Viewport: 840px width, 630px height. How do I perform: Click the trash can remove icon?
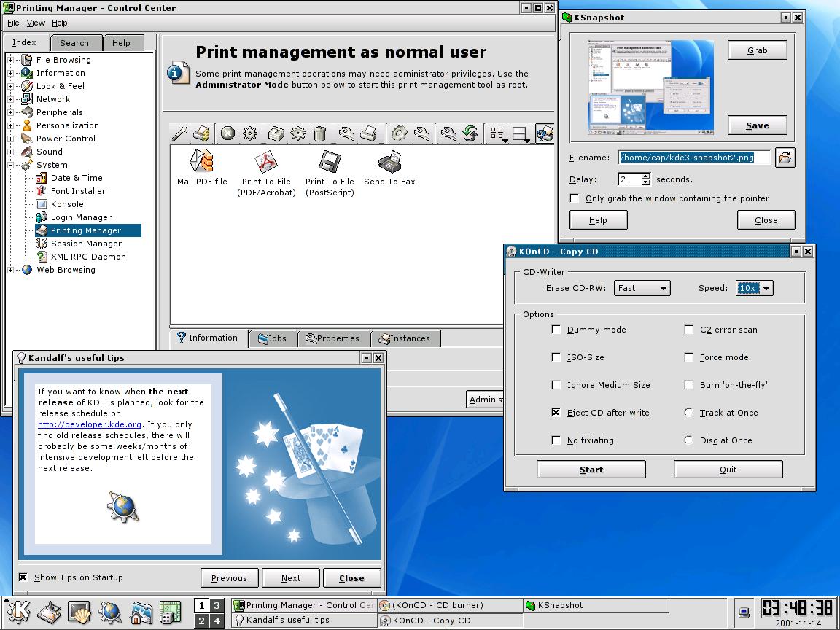[320, 133]
